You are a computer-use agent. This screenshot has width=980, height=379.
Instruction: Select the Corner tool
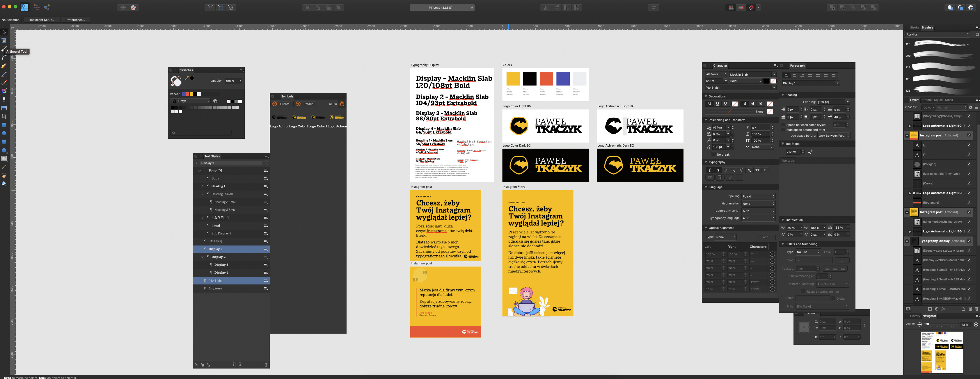coord(4,57)
